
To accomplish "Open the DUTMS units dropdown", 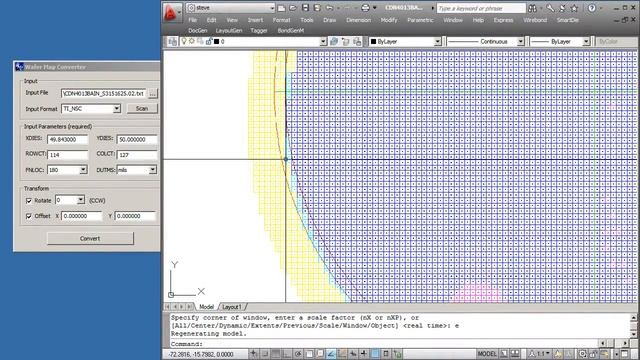I will (x=153, y=170).
